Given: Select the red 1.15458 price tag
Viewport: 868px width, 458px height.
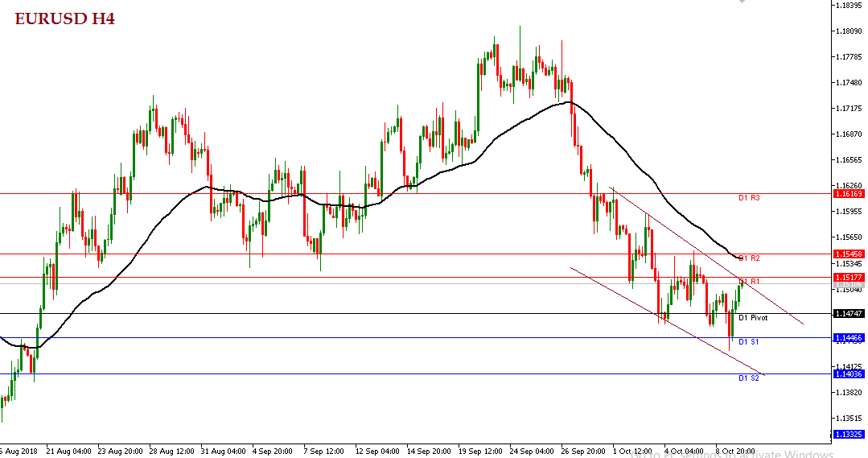Looking at the screenshot, I should (x=849, y=254).
